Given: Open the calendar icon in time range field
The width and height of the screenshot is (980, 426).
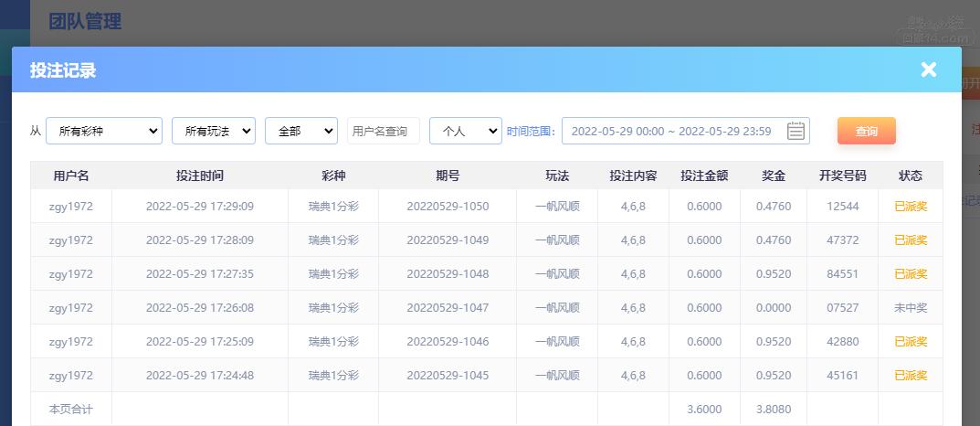Looking at the screenshot, I should (795, 131).
